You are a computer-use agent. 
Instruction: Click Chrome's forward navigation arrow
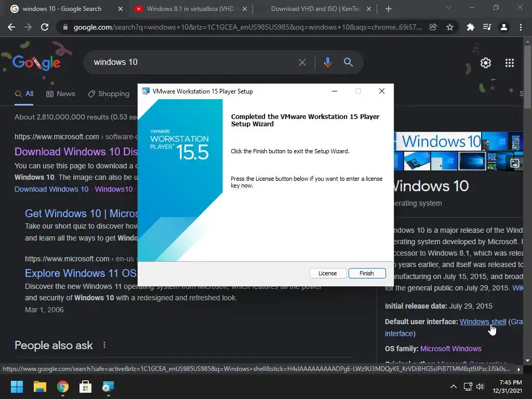coord(28,27)
